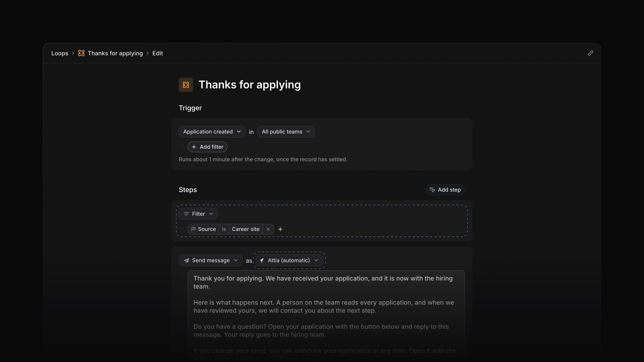
Task: Open the Filter step type dropdown
Action: point(198,214)
